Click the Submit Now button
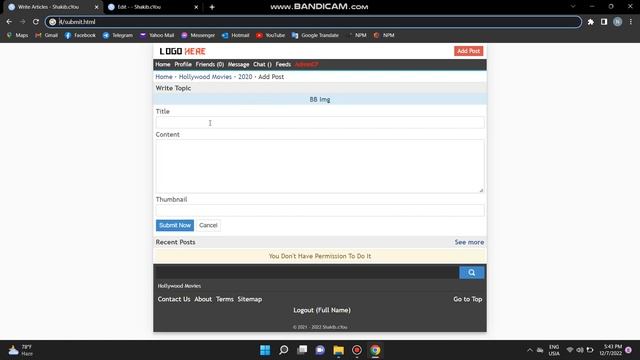The image size is (640, 360). pyautogui.click(x=175, y=225)
